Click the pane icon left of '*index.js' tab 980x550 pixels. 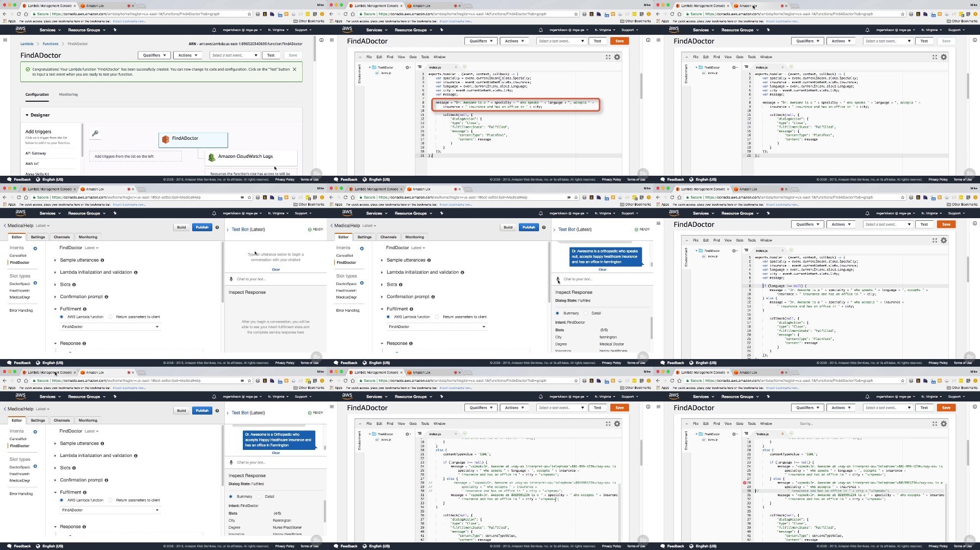pyautogui.click(x=746, y=434)
